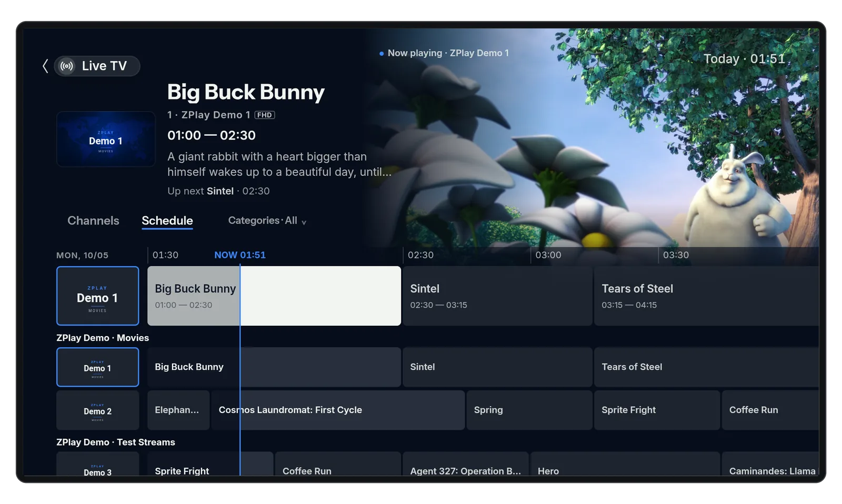Select Coffee Run in Demo 3 row

338,464
